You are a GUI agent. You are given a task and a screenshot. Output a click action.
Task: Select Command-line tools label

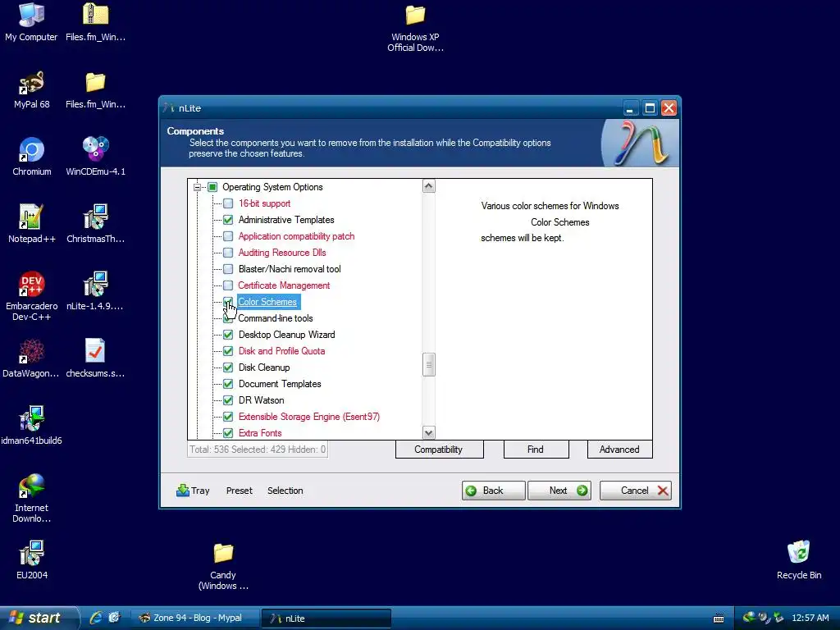coord(276,318)
